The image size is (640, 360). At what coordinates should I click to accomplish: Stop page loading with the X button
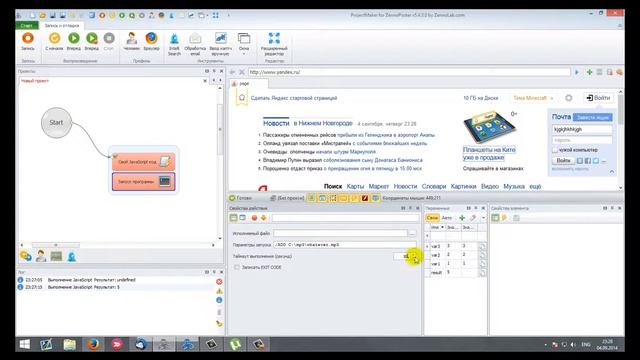[x=242, y=72]
